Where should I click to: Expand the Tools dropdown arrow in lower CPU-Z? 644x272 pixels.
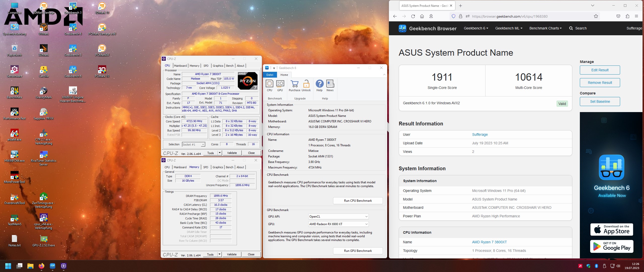(219, 254)
